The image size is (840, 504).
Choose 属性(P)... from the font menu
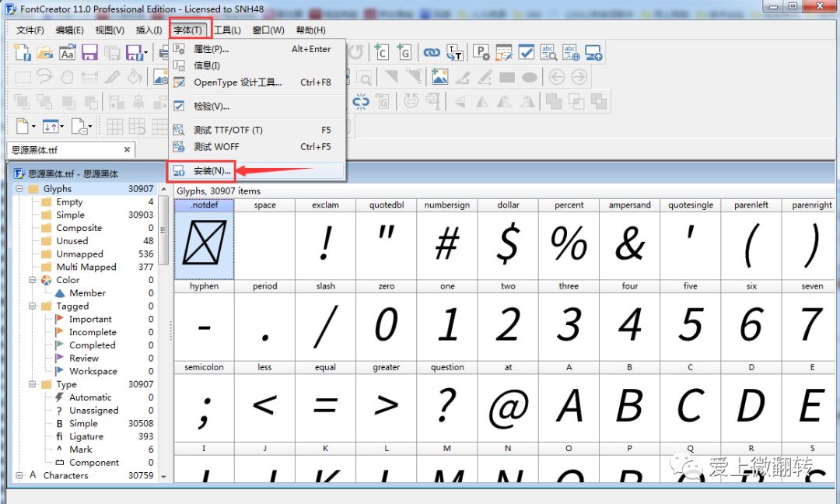click(x=257, y=49)
